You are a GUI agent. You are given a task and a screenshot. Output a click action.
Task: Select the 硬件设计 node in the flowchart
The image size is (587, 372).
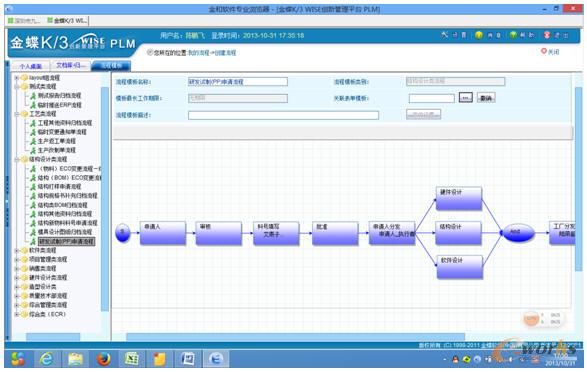pyautogui.click(x=459, y=198)
